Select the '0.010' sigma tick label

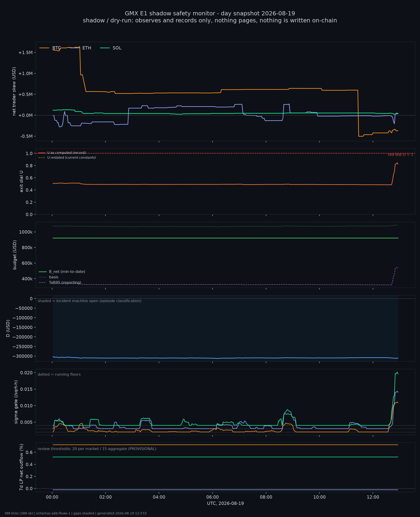(26, 406)
